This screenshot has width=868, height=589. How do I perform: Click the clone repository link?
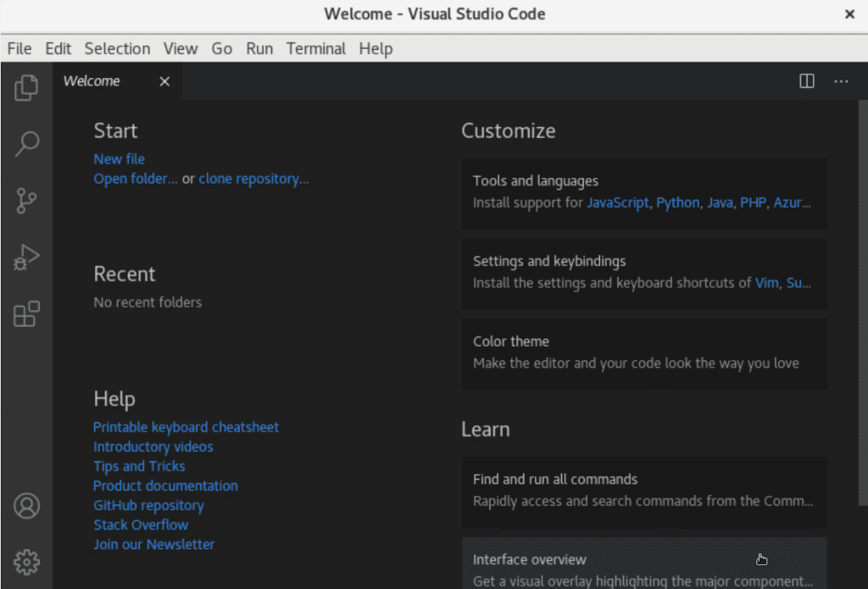click(253, 178)
